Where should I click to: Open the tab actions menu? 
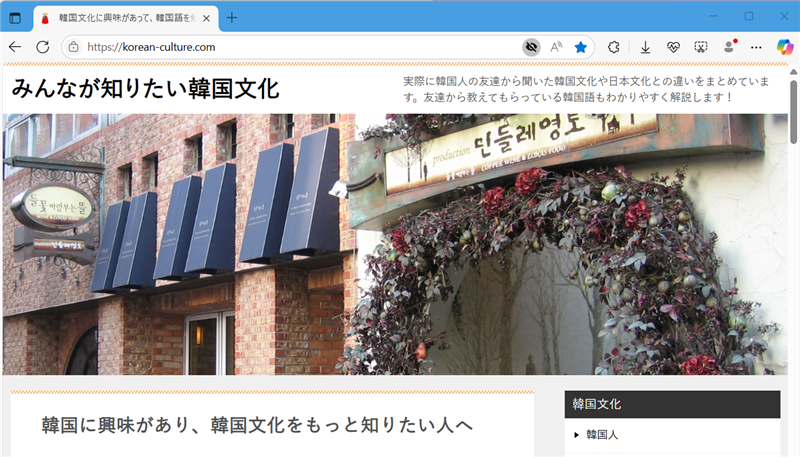15,17
